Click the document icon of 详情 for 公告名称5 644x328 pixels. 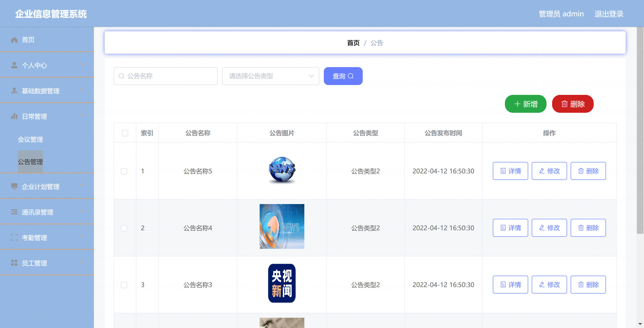[503, 171]
